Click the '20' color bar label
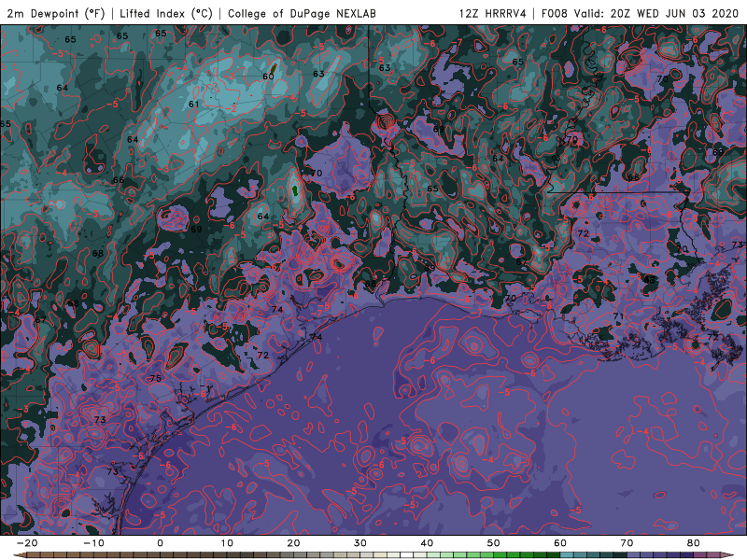 coord(293,543)
